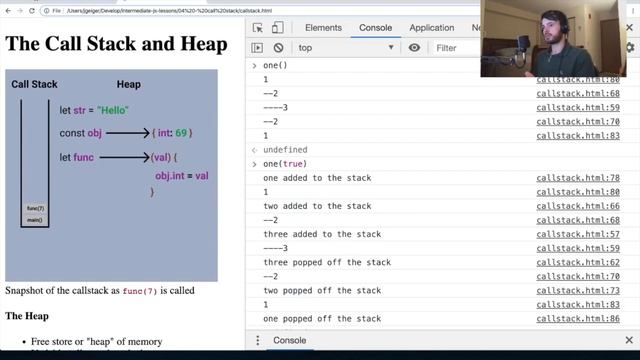Click 'obj.int = val' in diagram

coord(182,176)
